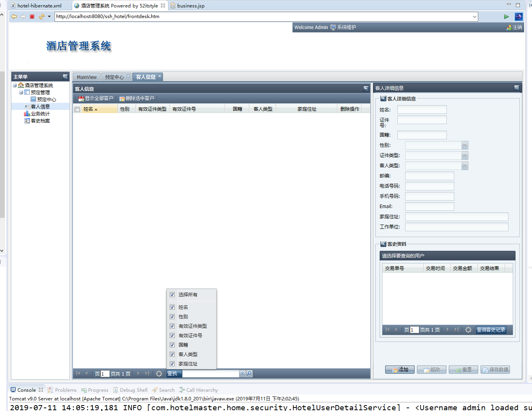Screen dimensions: 532x411
Task: Uncheck 国籍 in the search field menu
Action: click(x=172, y=345)
